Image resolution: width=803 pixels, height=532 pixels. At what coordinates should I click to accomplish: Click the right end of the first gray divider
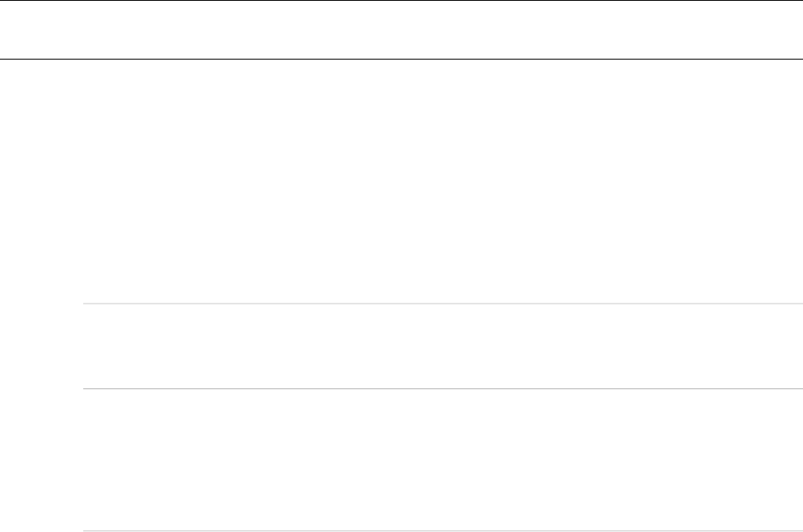pyautogui.click(x=798, y=304)
